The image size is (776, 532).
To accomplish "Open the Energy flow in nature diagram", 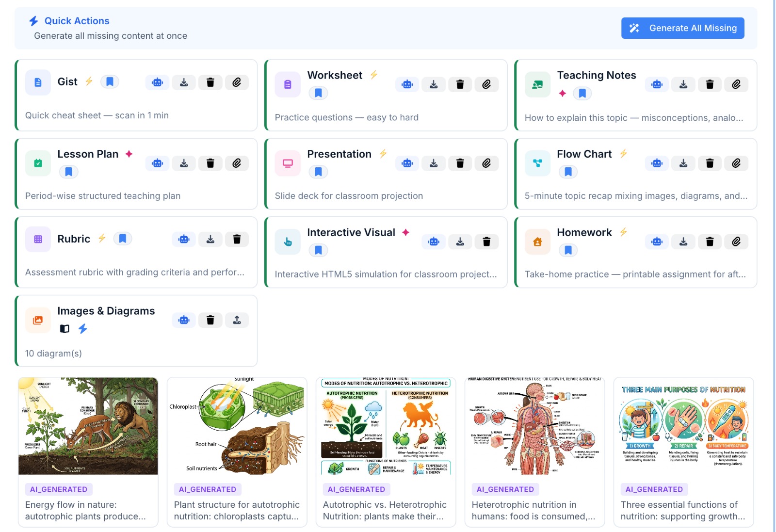I will (x=88, y=426).
